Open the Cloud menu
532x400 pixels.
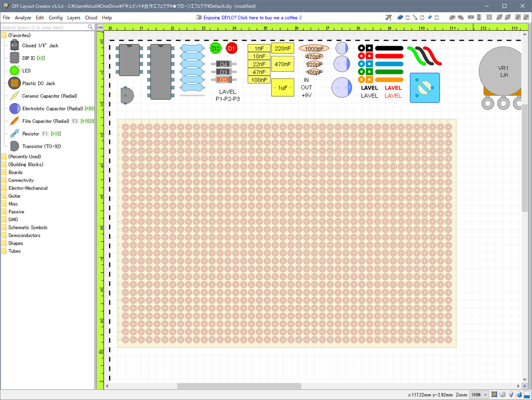[91, 18]
